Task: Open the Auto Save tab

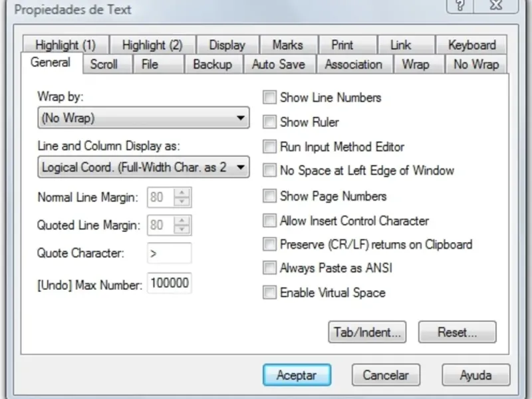Action: tap(279, 64)
